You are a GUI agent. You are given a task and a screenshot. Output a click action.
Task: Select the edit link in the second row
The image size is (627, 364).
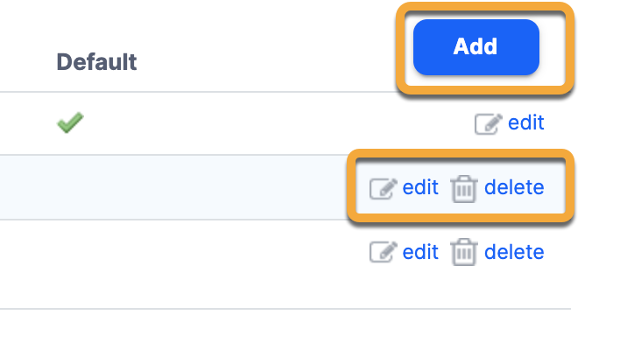point(420,187)
